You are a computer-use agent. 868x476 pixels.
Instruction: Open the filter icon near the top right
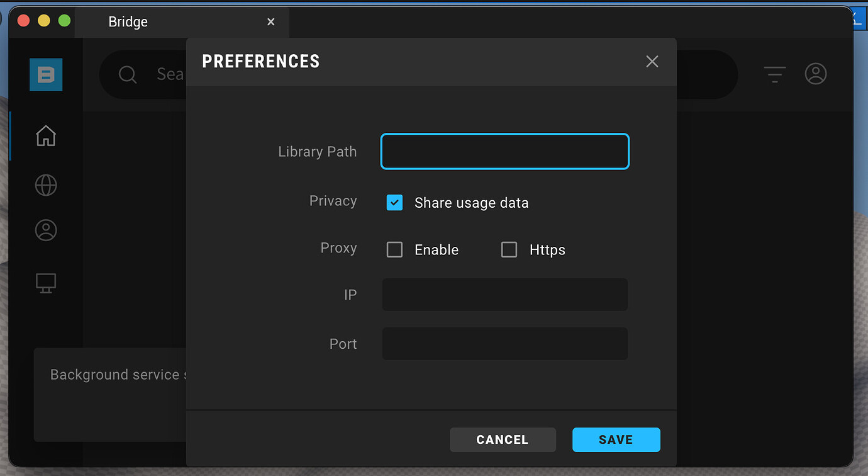(x=774, y=74)
